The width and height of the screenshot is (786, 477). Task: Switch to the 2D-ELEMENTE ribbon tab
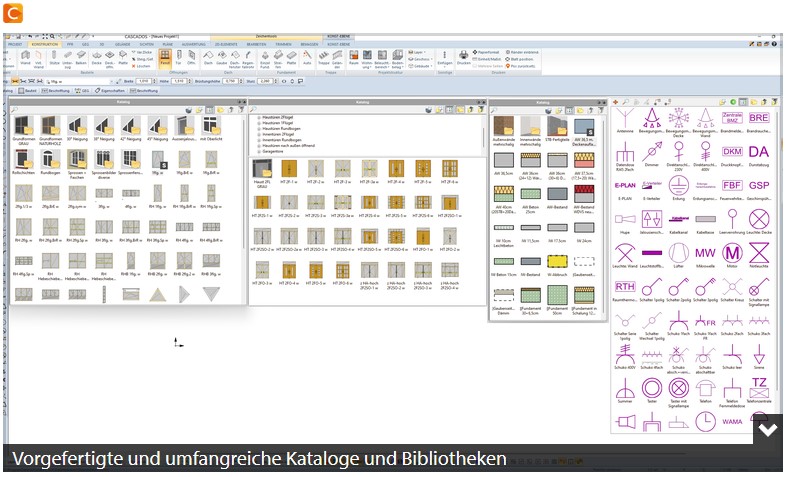227,44
